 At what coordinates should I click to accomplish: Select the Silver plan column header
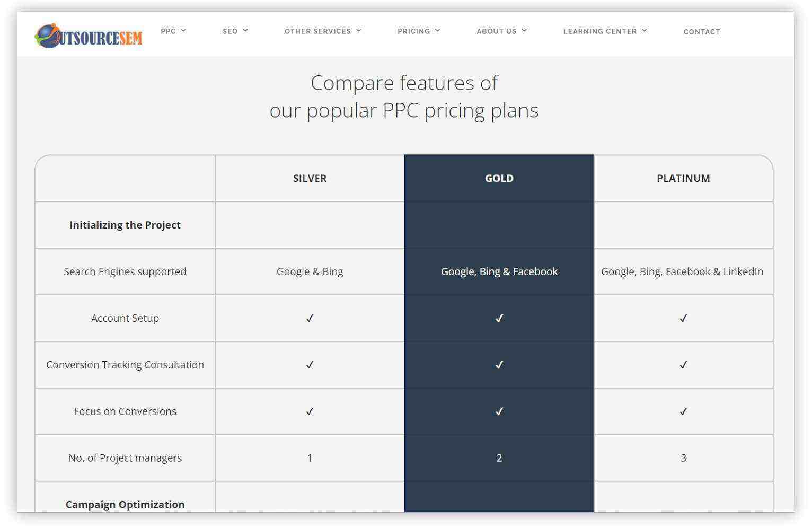coord(310,178)
